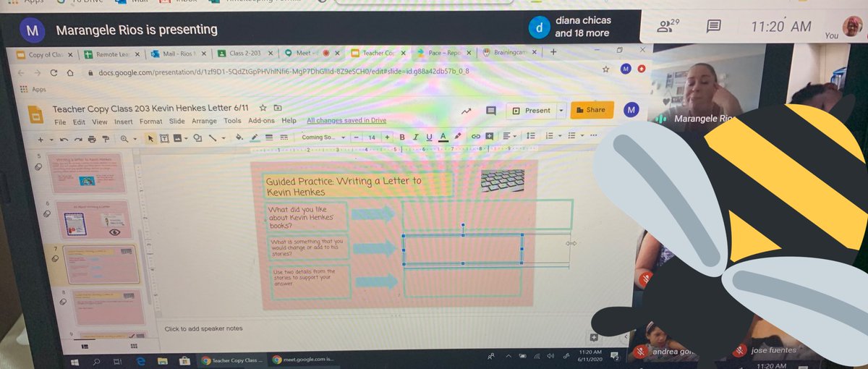Decrease font size with minus button
The height and width of the screenshot is (369, 868).
[x=356, y=137]
